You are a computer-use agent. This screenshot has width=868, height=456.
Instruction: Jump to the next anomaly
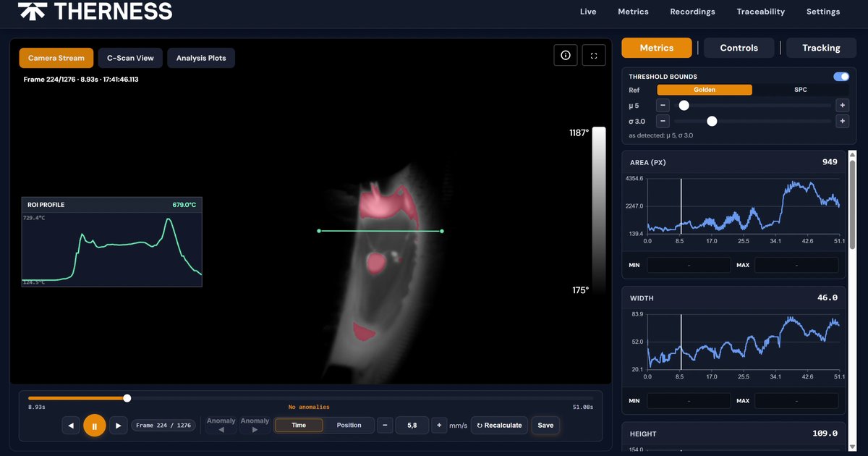255,425
